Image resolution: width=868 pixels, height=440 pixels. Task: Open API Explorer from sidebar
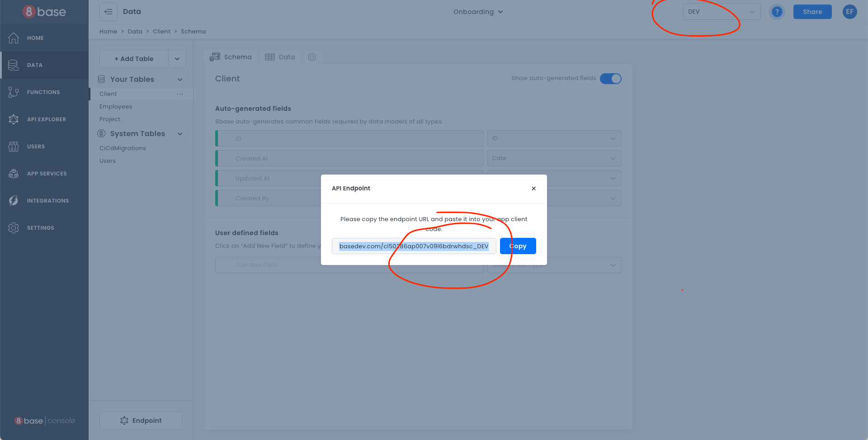tap(14, 119)
